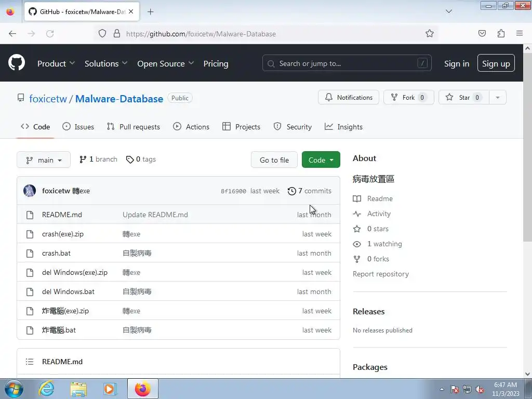Open commit hash 8f16900
Screen dimensions: 532x399
pos(233,191)
